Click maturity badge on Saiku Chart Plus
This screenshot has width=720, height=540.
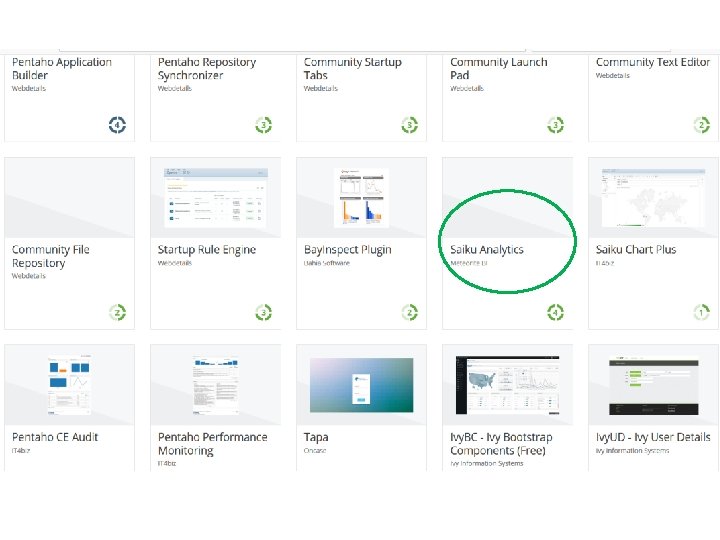702,312
